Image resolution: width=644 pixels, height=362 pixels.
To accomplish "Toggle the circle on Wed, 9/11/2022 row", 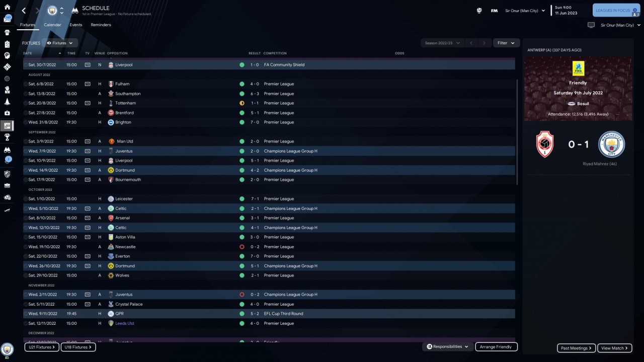I will (26, 314).
